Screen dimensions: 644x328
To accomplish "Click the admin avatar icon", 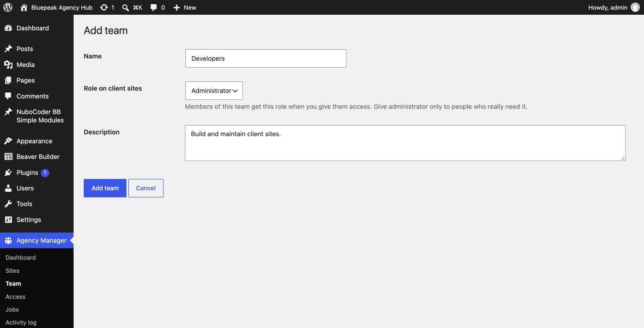I will click(x=635, y=7).
